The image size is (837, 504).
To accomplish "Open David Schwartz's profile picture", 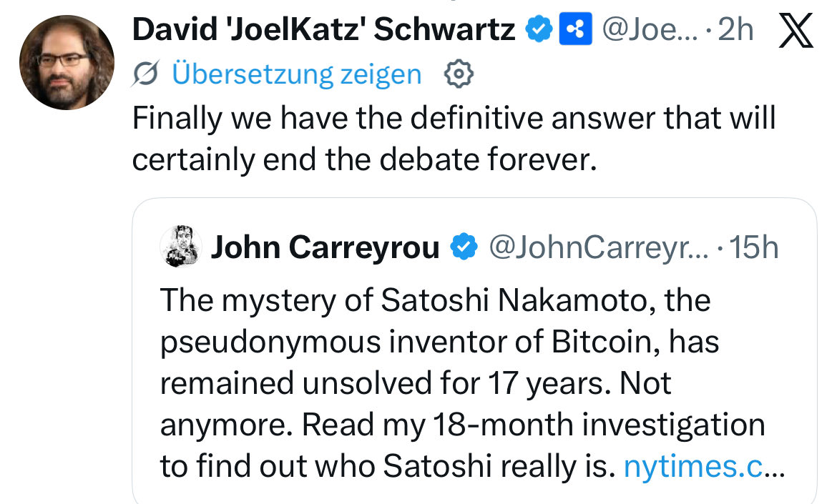I will coord(67,61).
